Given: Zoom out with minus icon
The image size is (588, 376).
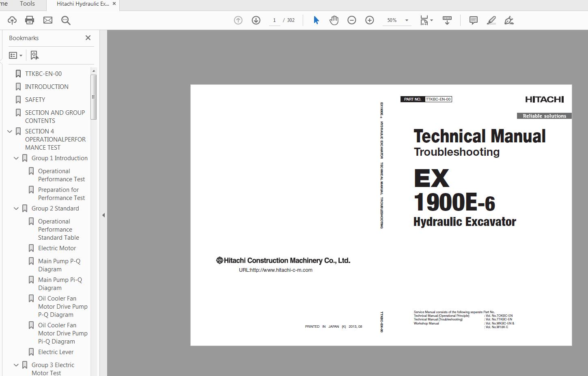Looking at the screenshot, I should coord(352,20).
